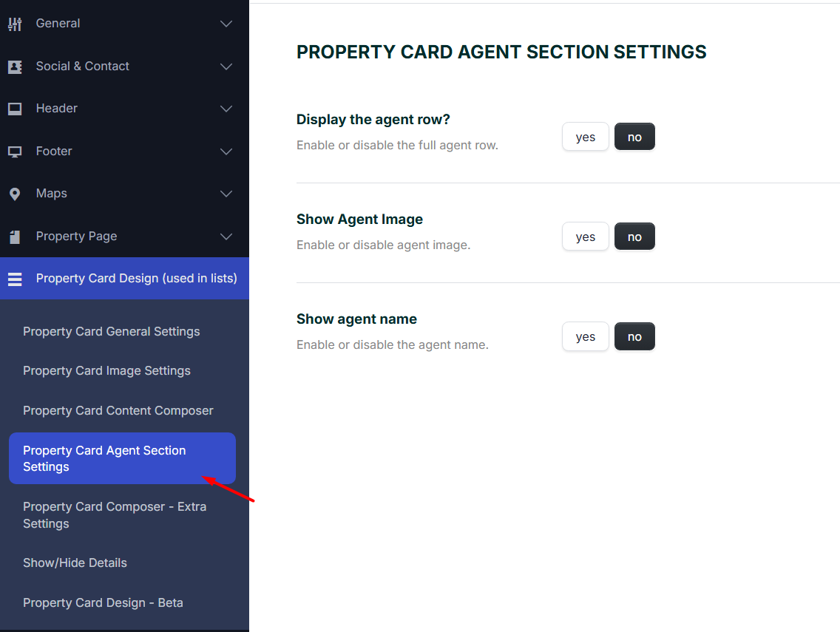Select no for Display the agent row

(634, 137)
